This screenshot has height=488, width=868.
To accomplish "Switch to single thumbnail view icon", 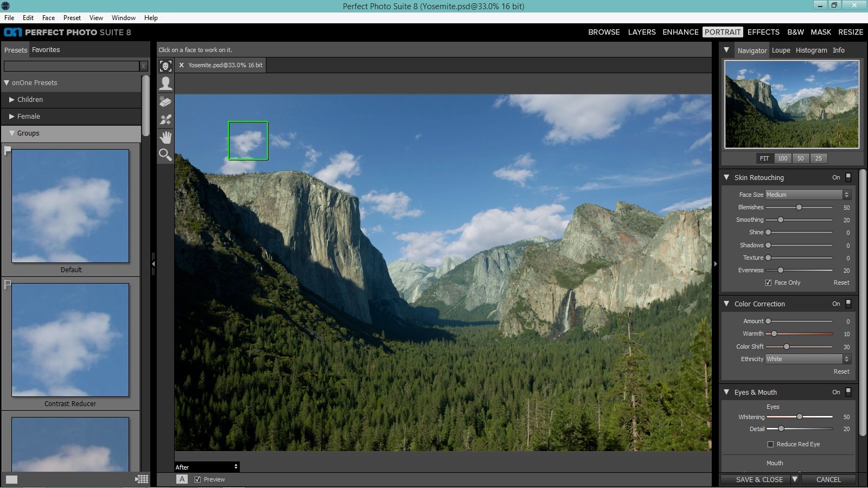I will click(11, 479).
